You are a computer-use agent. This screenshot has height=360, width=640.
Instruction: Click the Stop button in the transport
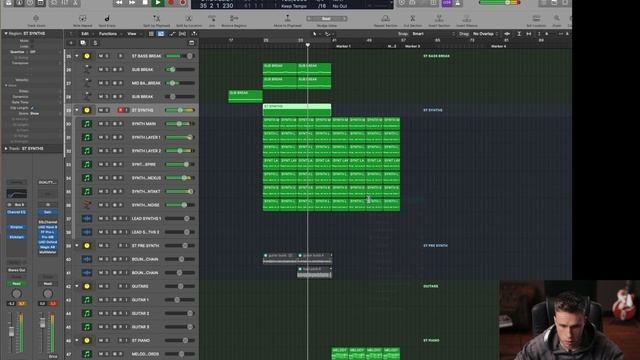tap(145, 3)
